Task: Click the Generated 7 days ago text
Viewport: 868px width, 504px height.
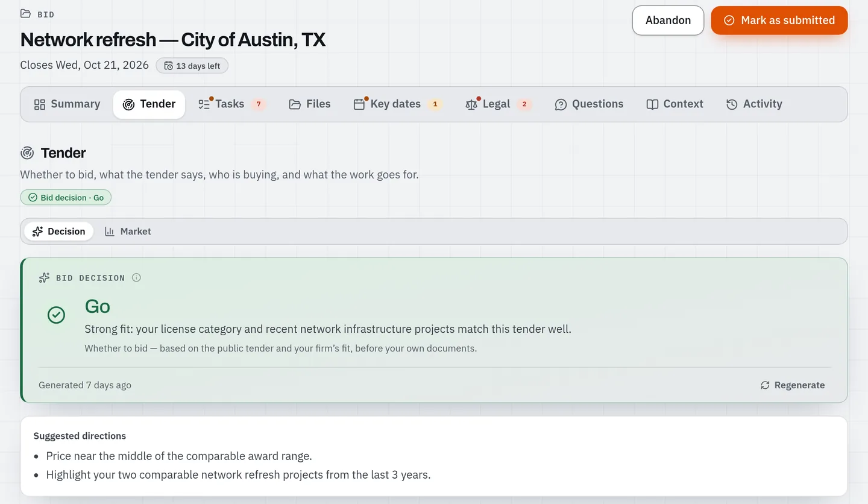Action: click(x=85, y=385)
